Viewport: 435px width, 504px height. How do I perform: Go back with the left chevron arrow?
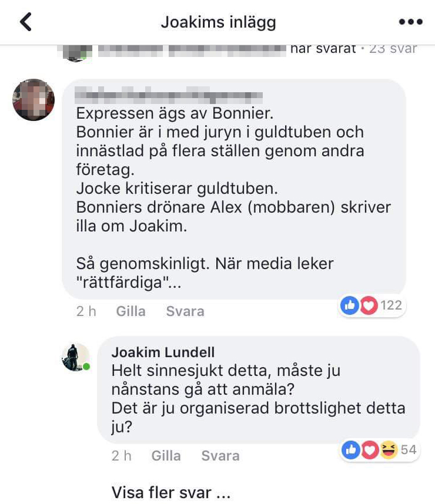(x=26, y=22)
